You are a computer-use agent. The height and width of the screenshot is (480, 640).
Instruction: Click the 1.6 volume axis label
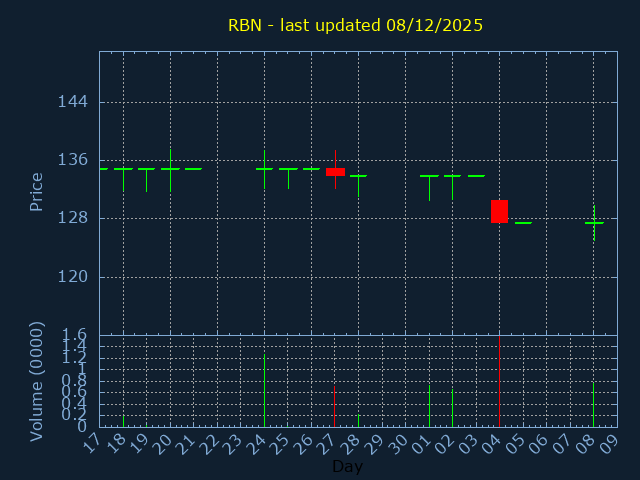[x=75, y=335]
